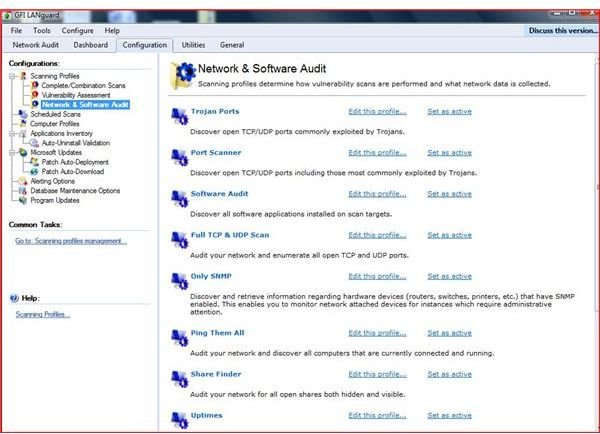Edit the Software Audit profile
Screen dimensions: 600x434
coord(377,194)
